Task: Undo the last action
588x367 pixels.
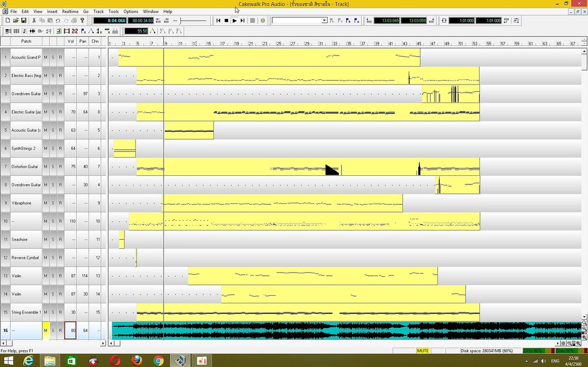Action: pyautogui.click(x=58, y=20)
